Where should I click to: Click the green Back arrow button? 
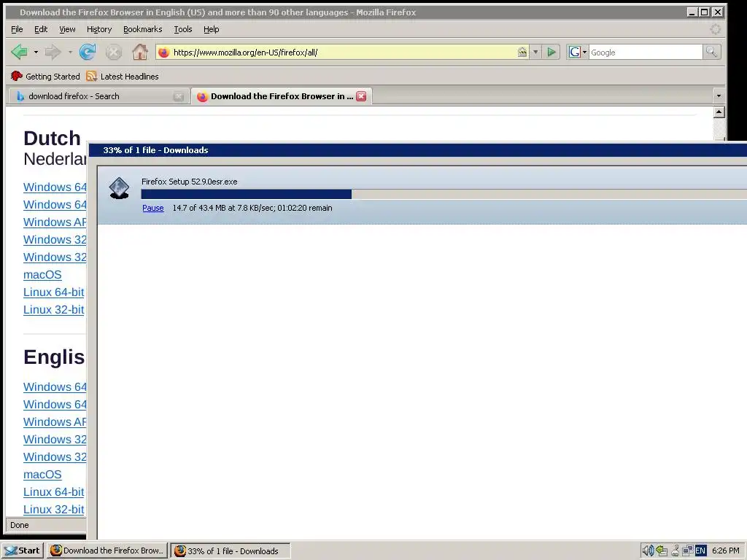pyautogui.click(x=20, y=52)
